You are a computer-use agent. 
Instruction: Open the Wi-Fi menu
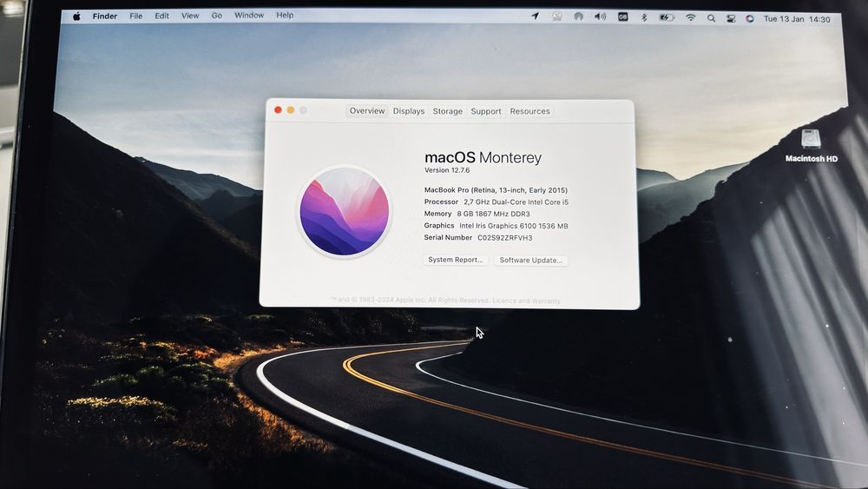point(690,17)
